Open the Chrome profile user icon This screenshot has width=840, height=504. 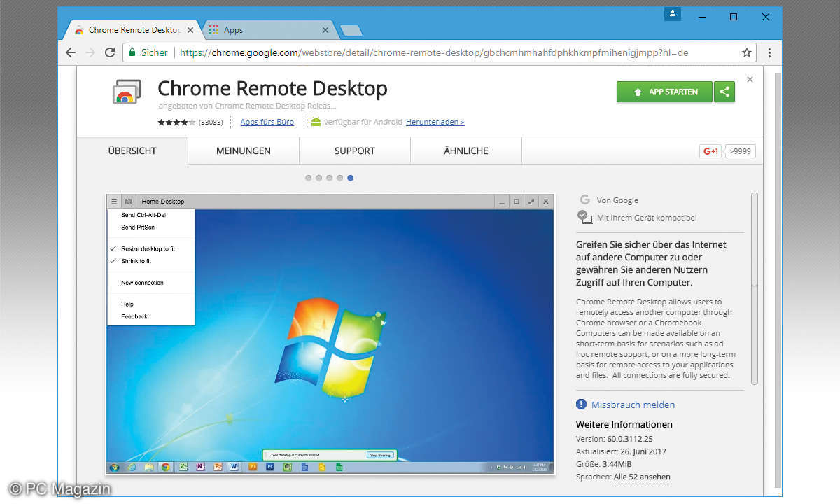tap(673, 14)
